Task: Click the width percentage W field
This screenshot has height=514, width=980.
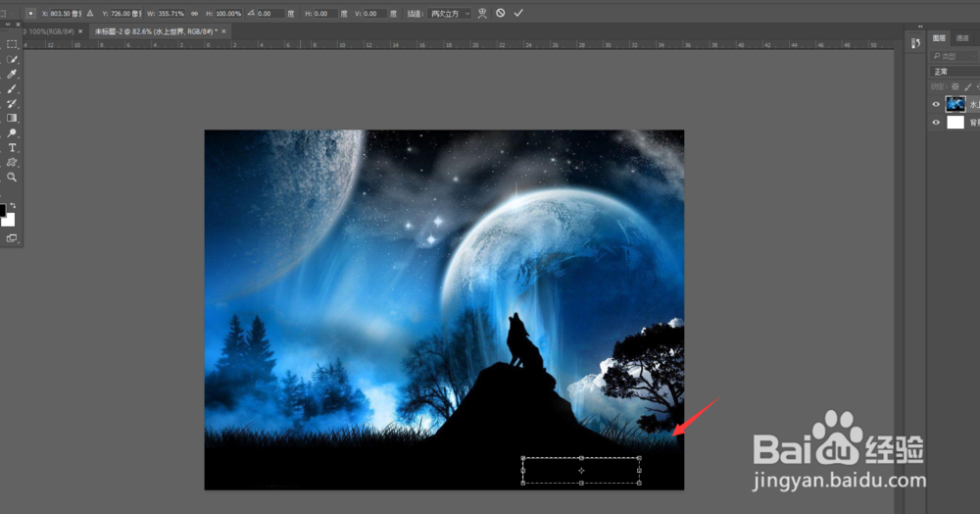Action: 171,13
